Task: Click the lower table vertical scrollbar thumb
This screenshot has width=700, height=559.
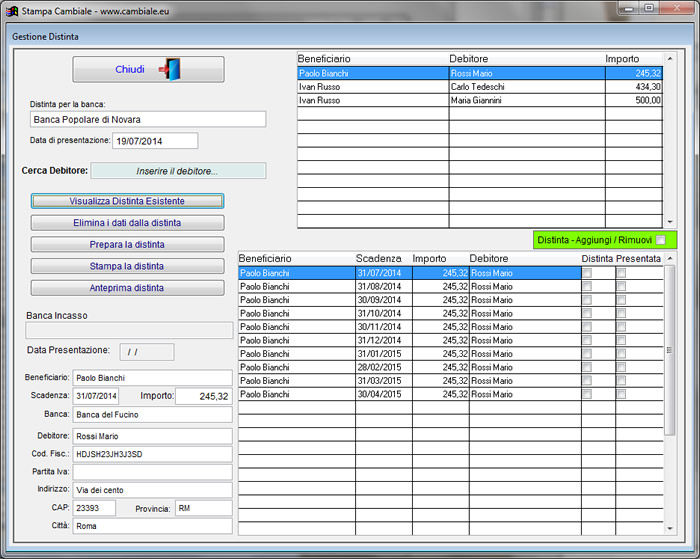Action: tap(670, 350)
